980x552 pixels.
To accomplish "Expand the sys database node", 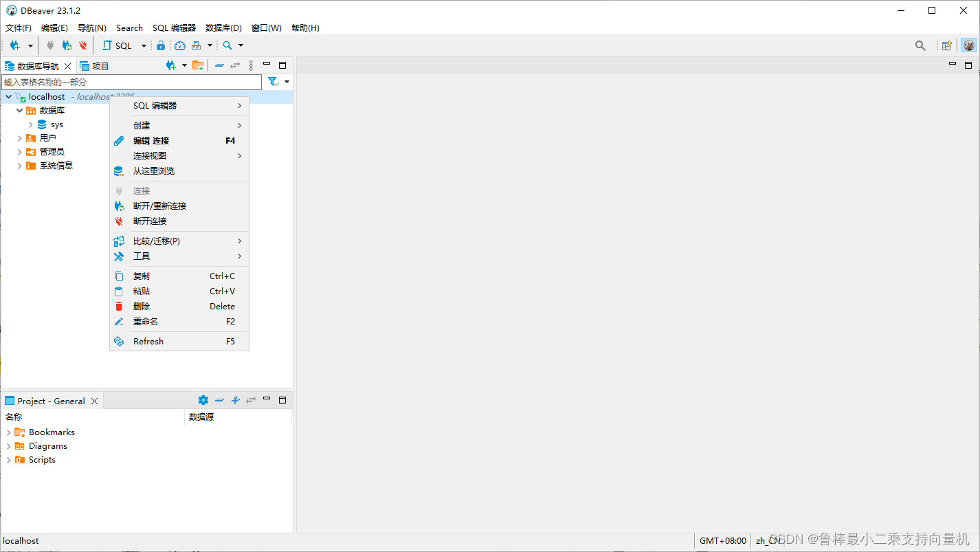I will [x=30, y=124].
